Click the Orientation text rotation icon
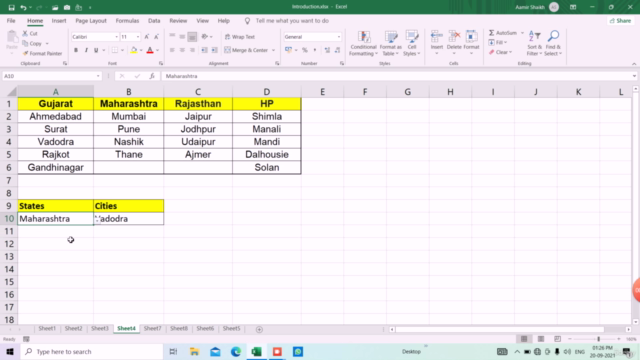Viewport: 640px width, 360px height. point(205,37)
